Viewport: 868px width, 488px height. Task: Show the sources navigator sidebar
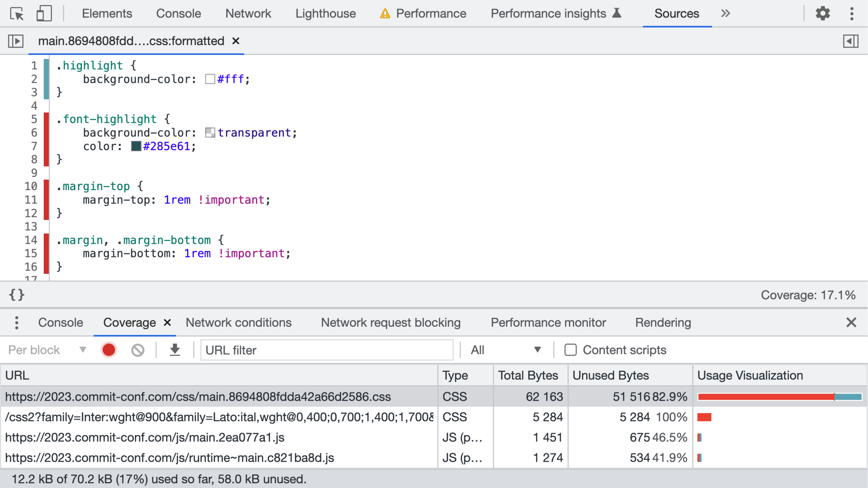coord(16,41)
